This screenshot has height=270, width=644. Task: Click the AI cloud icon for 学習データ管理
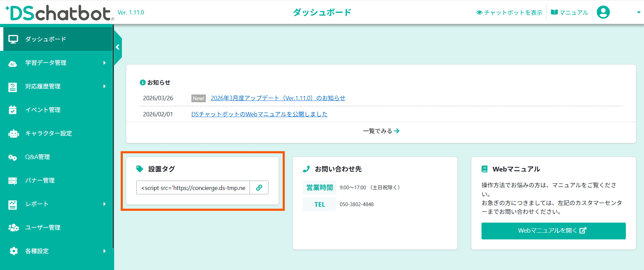pyautogui.click(x=13, y=63)
